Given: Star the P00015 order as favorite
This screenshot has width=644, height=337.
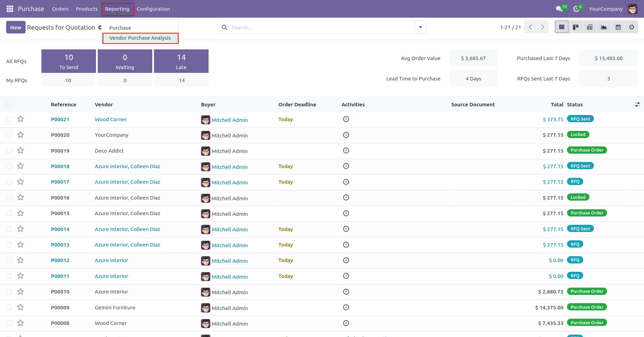Looking at the screenshot, I should click(20, 213).
